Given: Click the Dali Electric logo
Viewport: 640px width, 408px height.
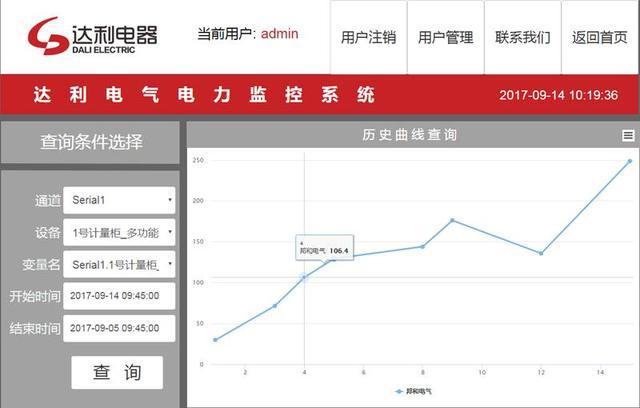Looking at the screenshot, I should pos(92,36).
